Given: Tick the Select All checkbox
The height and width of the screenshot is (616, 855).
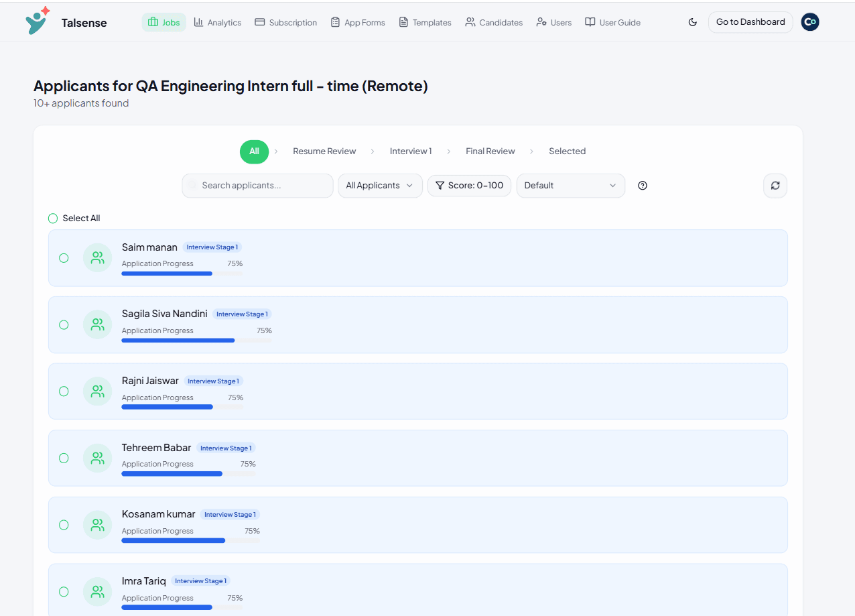Looking at the screenshot, I should pyautogui.click(x=53, y=219).
